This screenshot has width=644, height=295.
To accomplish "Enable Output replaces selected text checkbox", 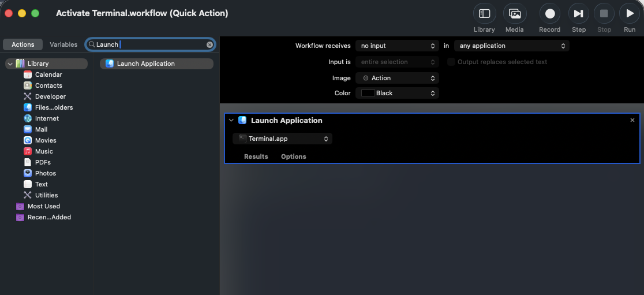I will (x=451, y=62).
